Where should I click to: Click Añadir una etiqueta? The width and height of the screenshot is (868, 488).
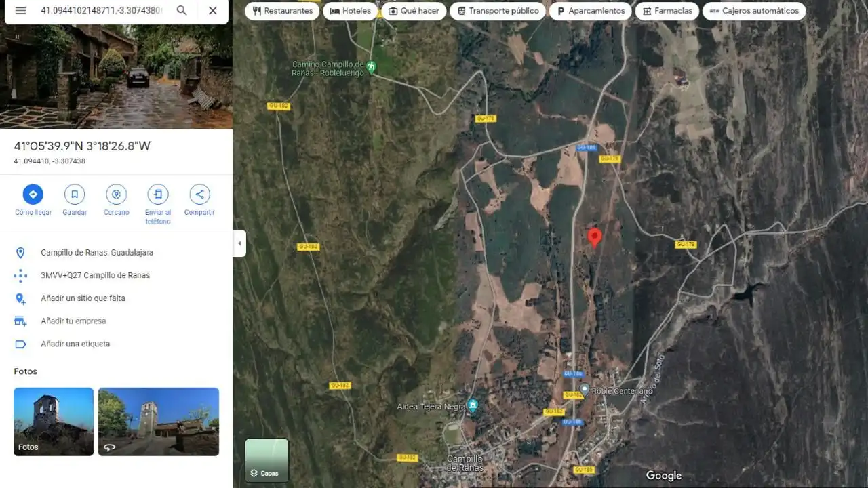click(116, 344)
